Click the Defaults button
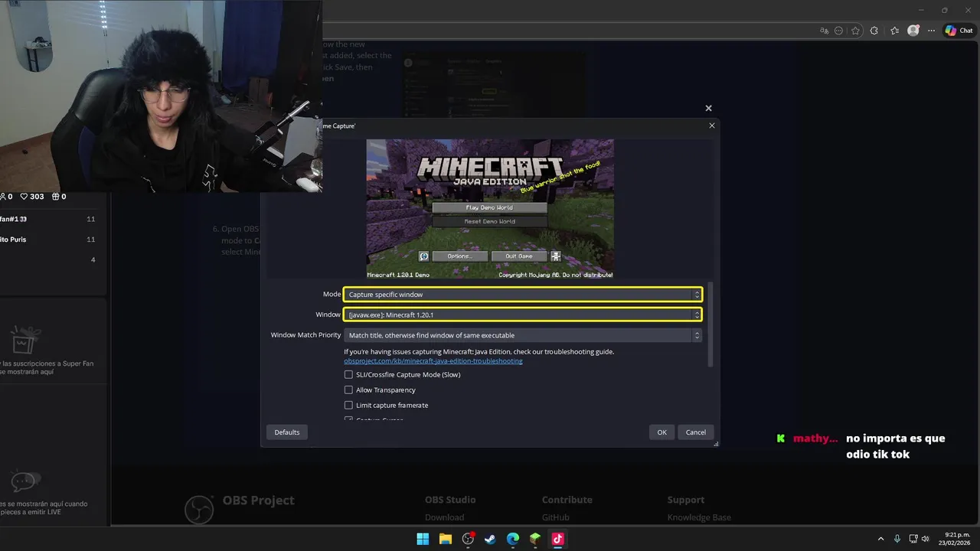980x551 pixels. click(x=287, y=432)
